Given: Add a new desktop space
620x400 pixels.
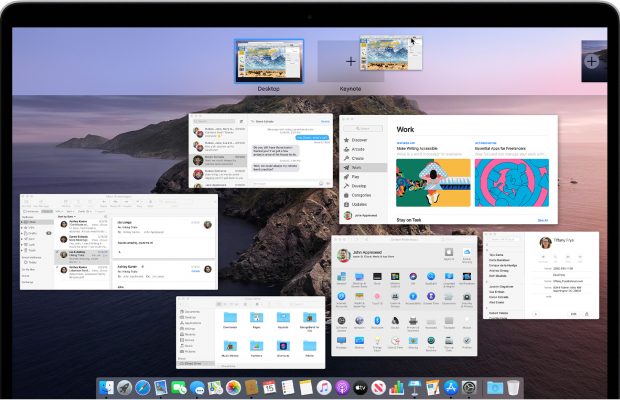Looking at the screenshot, I should pos(592,61).
